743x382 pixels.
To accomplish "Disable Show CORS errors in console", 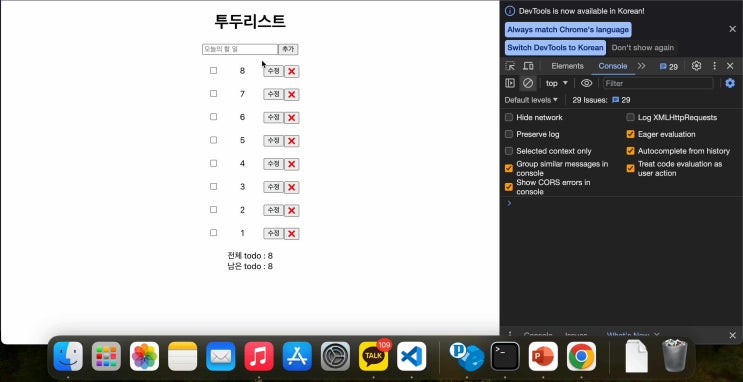I will (509, 187).
